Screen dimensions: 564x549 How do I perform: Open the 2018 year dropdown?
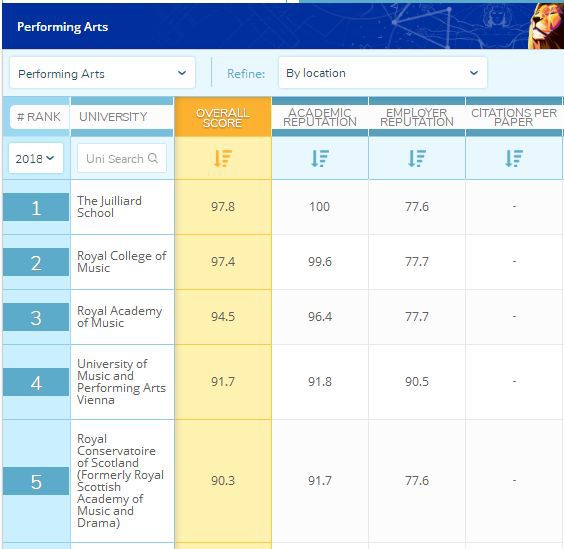36,158
